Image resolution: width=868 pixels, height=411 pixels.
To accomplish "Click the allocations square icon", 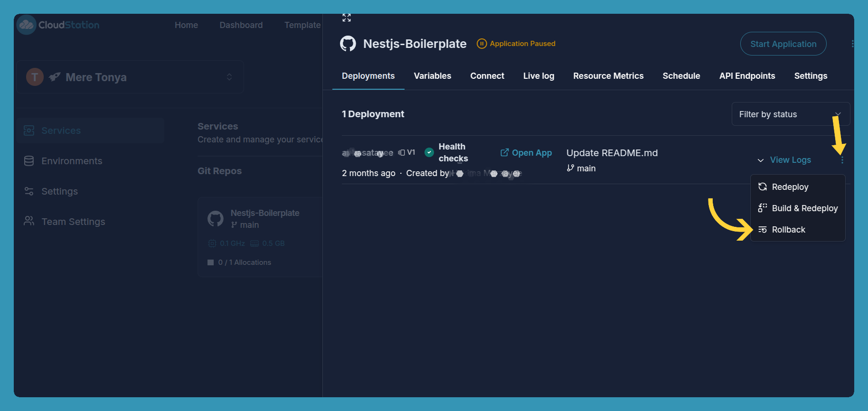I will (210, 262).
